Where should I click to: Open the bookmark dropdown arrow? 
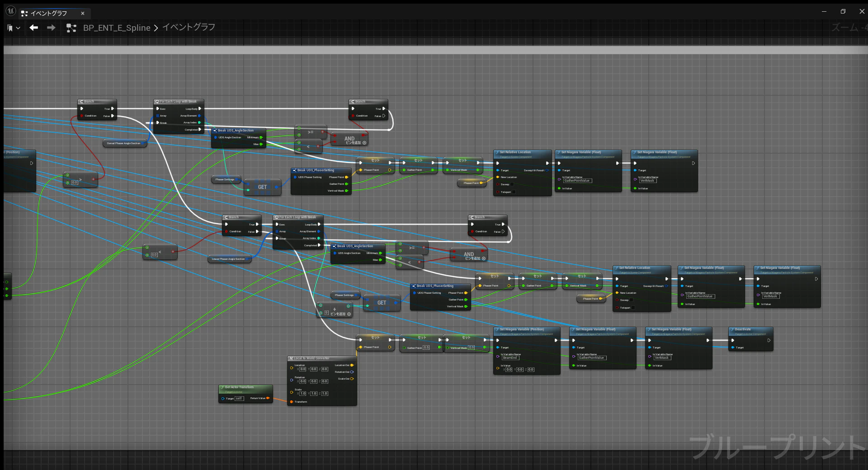tap(18, 28)
